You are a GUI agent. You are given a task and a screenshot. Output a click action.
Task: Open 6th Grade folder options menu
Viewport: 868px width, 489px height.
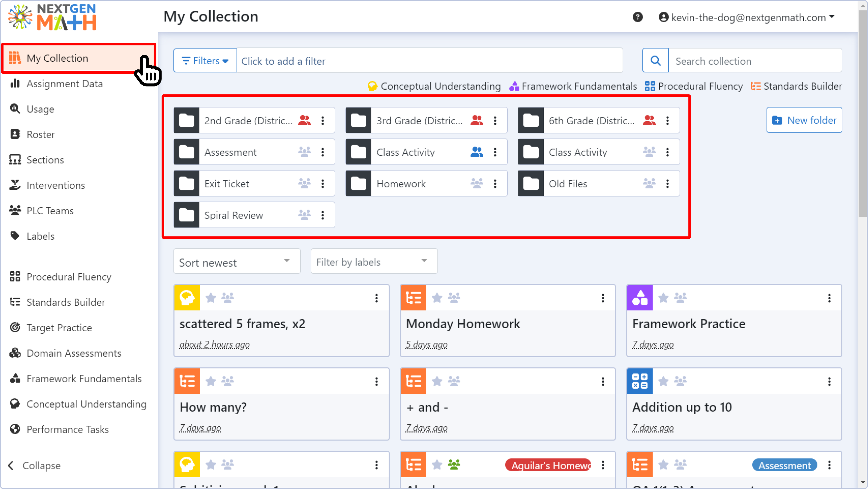click(668, 121)
